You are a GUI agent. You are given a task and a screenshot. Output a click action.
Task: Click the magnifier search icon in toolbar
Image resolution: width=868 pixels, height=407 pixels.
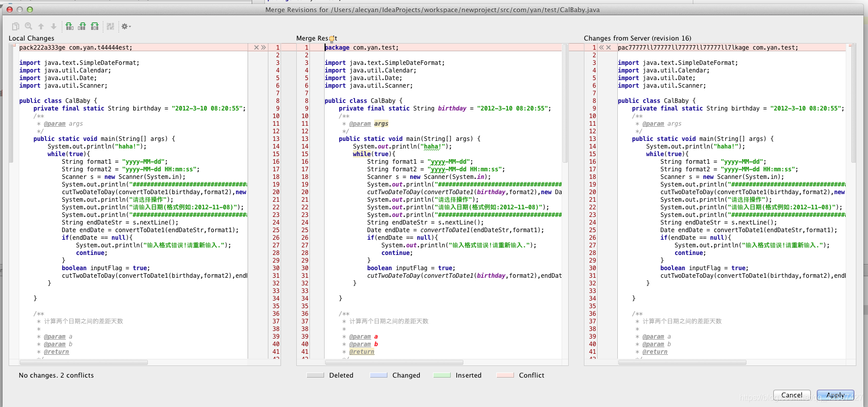[28, 26]
